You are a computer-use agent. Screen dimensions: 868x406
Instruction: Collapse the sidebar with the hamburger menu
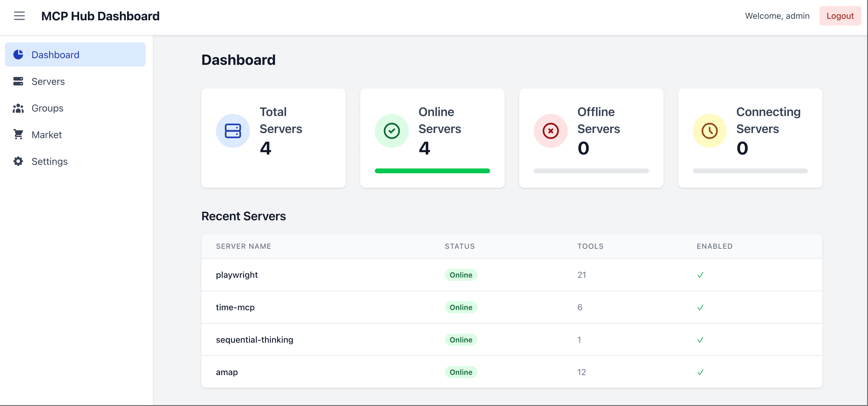click(19, 16)
